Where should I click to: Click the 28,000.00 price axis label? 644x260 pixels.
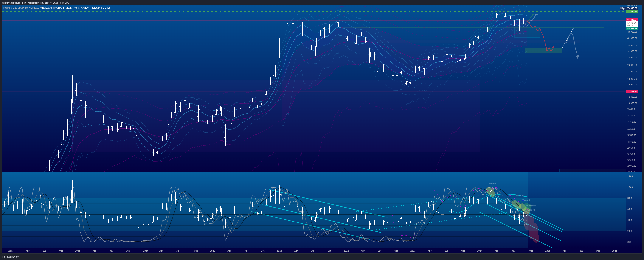pyautogui.click(x=632, y=58)
